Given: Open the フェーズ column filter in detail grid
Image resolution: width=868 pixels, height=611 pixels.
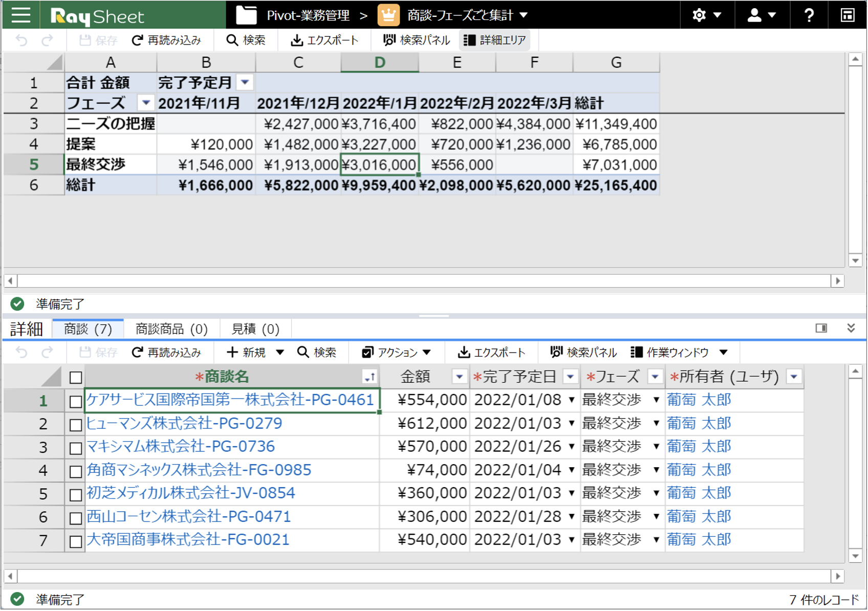Looking at the screenshot, I should [x=655, y=377].
